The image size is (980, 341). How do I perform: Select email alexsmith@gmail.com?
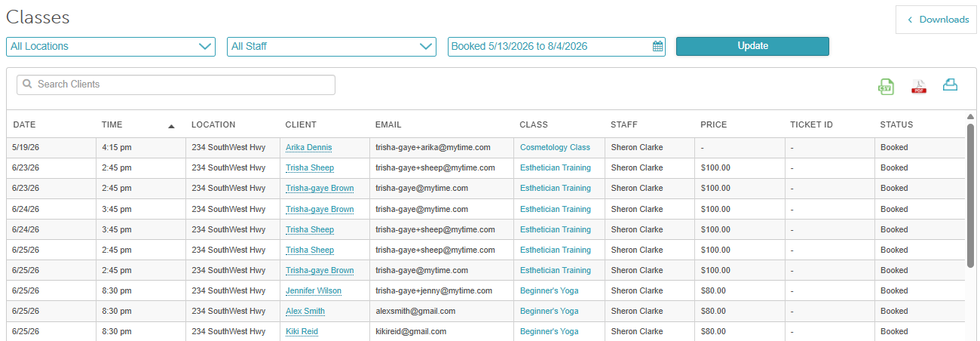point(415,312)
